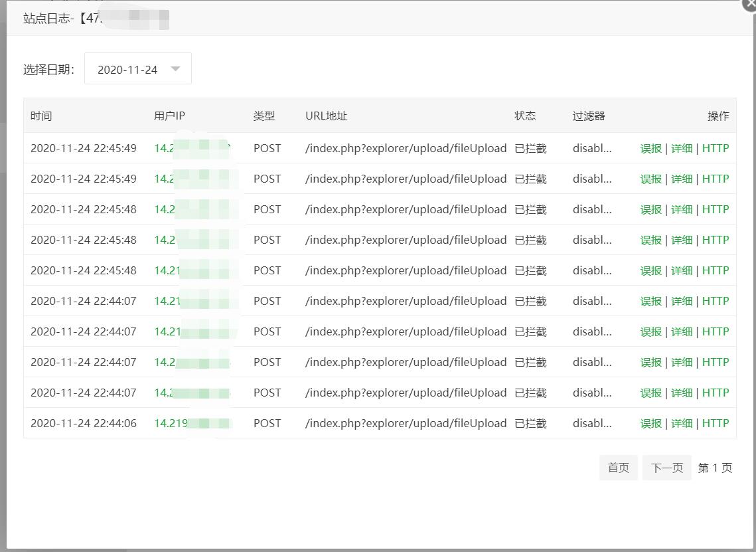Click 误报 in the first log row
Viewport: 756px width, 552px height.
click(650, 148)
